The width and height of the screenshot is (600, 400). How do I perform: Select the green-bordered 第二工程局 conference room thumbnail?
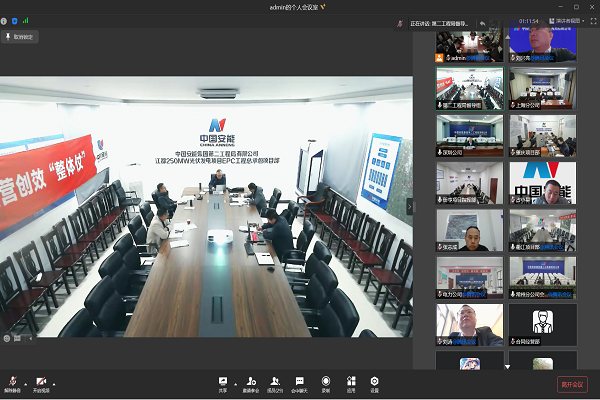[470, 88]
